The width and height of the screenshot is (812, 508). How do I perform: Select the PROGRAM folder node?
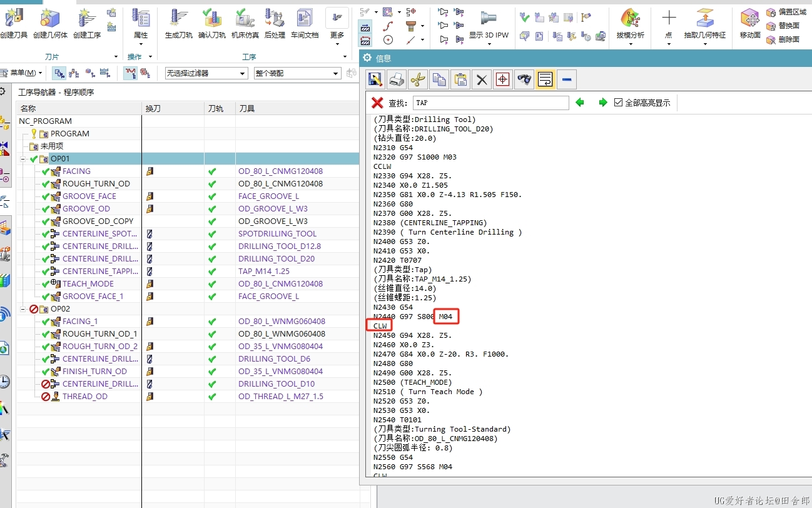[69, 133]
